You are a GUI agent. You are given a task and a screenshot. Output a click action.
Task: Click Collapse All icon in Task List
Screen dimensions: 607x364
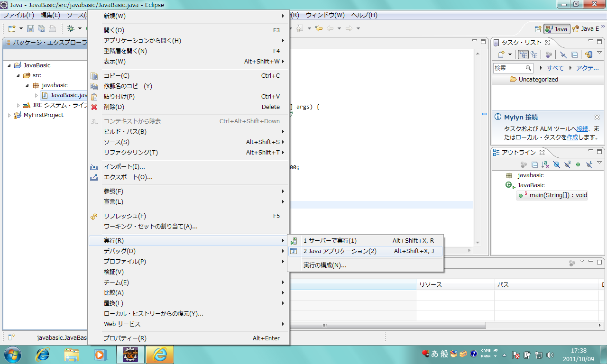(x=574, y=55)
